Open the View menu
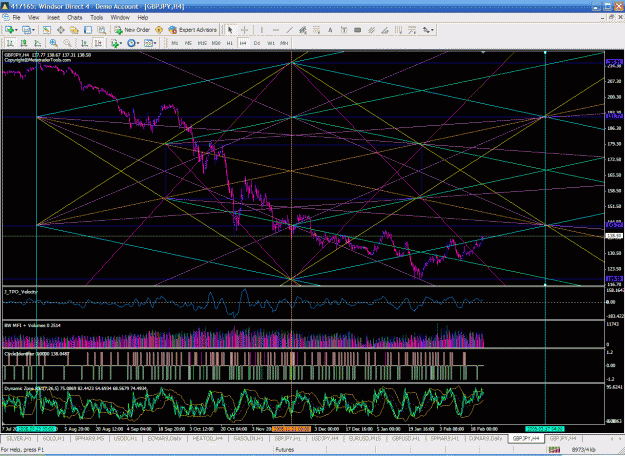 (33, 18)
